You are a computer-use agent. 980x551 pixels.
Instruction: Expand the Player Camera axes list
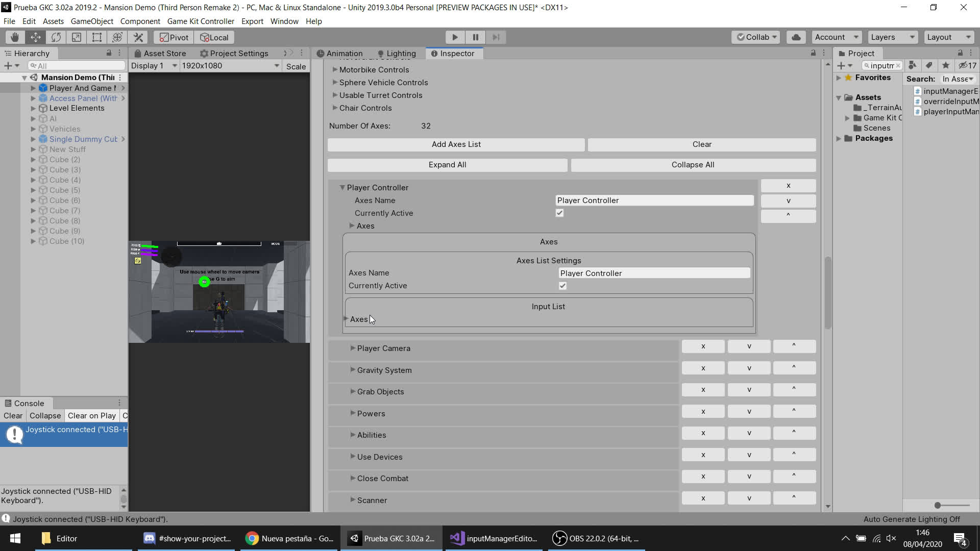353,348
